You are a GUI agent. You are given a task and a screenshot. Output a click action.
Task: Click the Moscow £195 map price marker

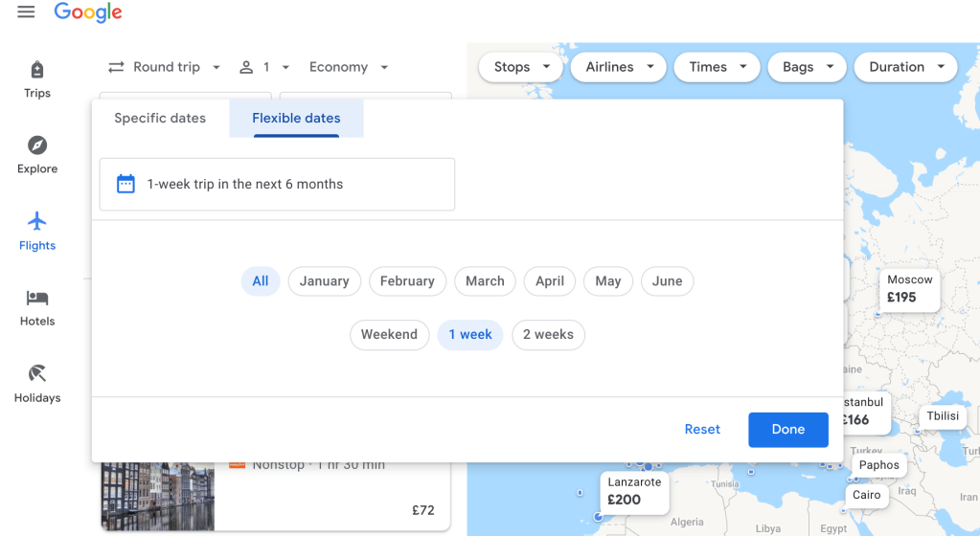click(908, 289)
